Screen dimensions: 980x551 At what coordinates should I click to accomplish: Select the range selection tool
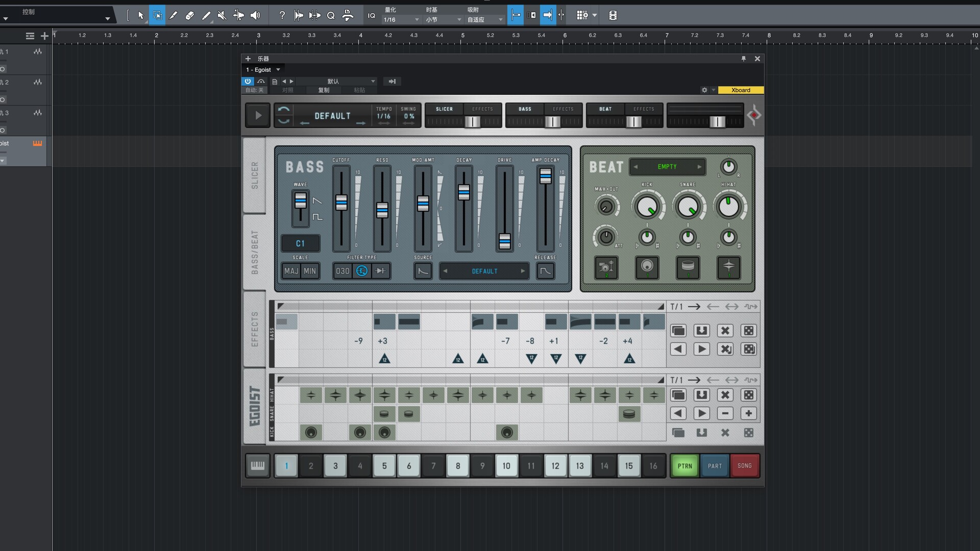coord(157,15)
